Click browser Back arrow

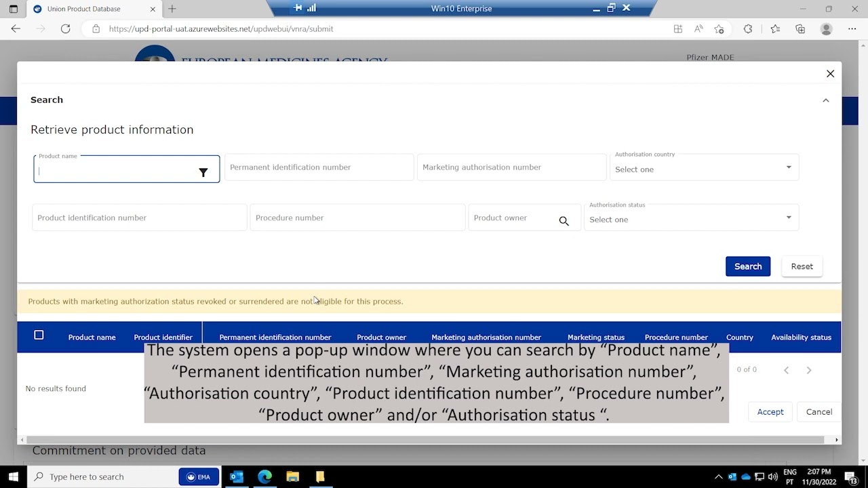point(16,28)
